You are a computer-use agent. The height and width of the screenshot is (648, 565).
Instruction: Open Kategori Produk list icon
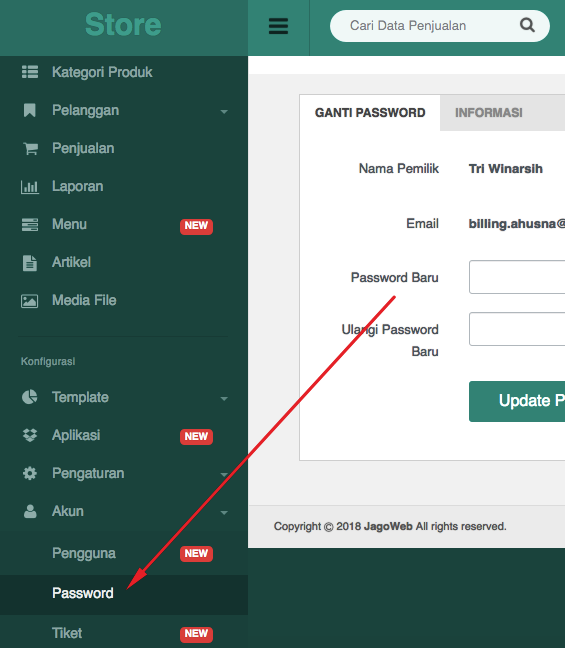pos(30,72)
